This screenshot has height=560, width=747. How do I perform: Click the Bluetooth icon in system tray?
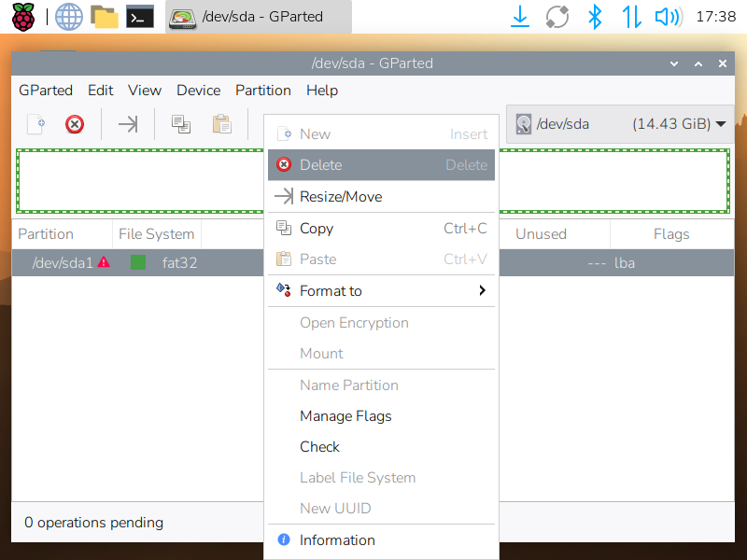[x=594, y=17]
